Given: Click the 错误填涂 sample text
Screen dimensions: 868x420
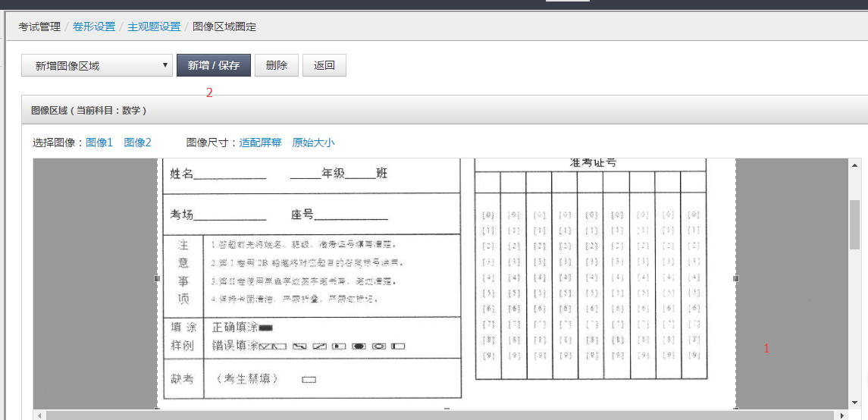Looking at the screenshot, I should click(x=235, y=346).
